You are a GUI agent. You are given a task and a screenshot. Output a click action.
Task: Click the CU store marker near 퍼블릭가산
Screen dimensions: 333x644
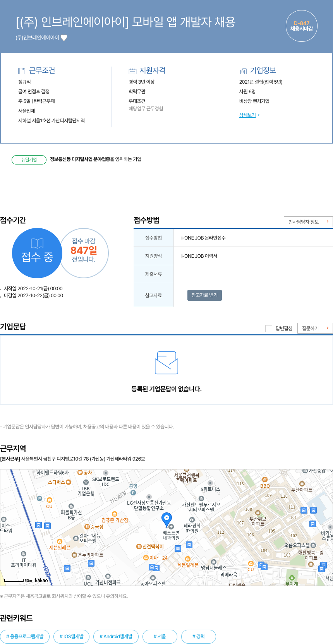coord(50,500)
